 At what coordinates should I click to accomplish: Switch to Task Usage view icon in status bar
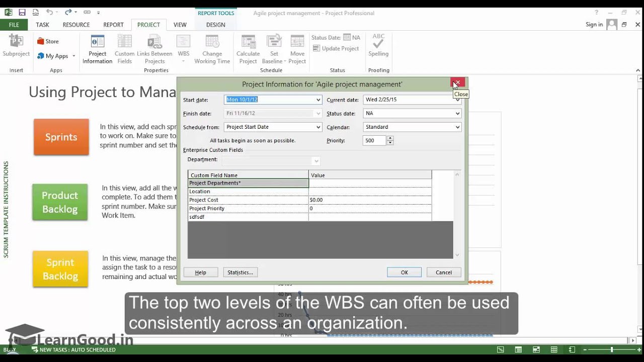[x=518, y=350]
